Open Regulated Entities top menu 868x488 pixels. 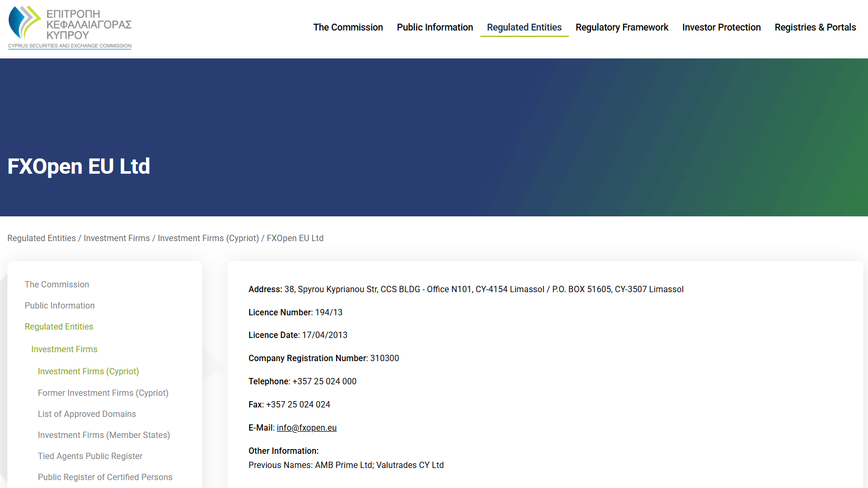[x=524, y=27]
